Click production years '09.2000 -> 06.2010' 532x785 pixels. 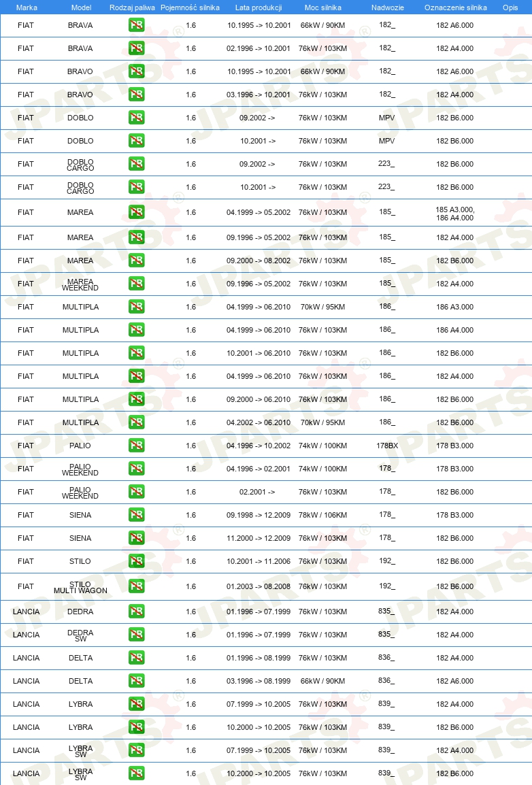[259, 399]
